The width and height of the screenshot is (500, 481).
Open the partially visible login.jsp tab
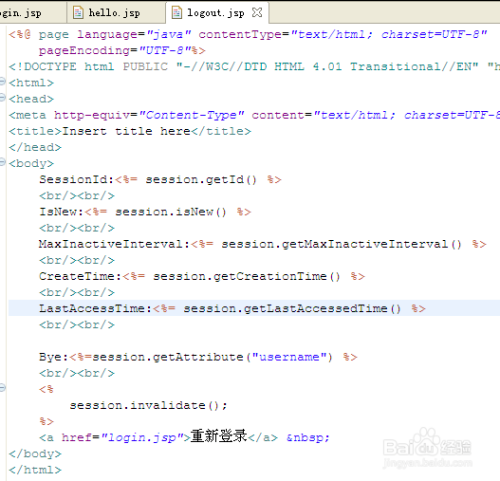(x=32, y=13)
